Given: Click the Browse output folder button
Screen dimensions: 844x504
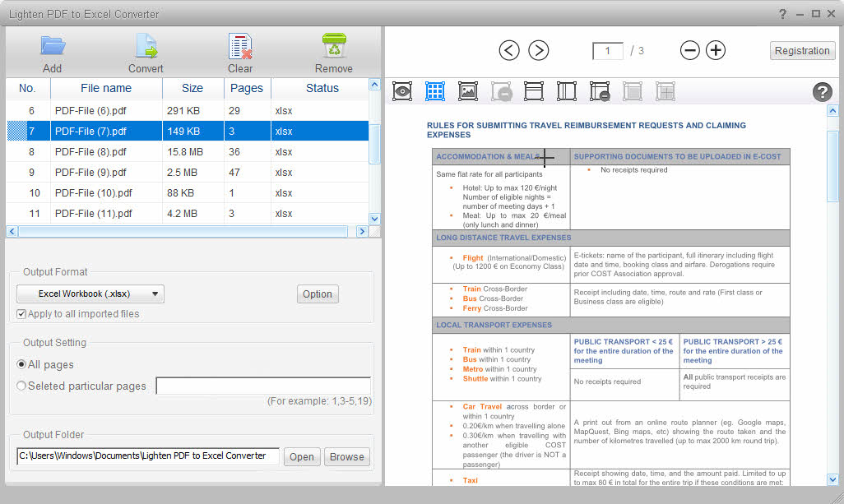Looking at the screenshot, I should (x=346, y=456).
